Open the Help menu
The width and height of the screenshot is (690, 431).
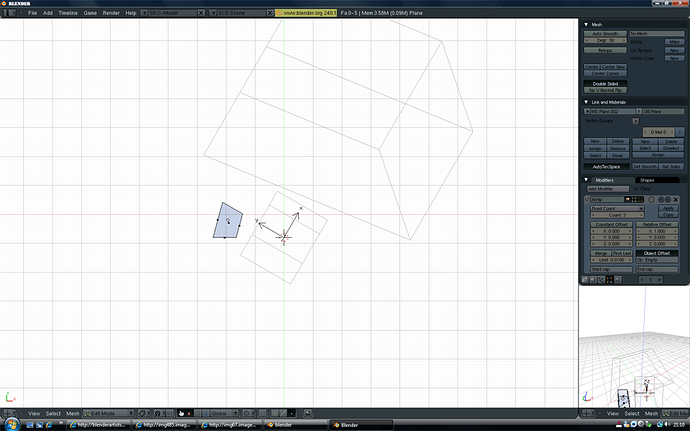pos(131,13)
